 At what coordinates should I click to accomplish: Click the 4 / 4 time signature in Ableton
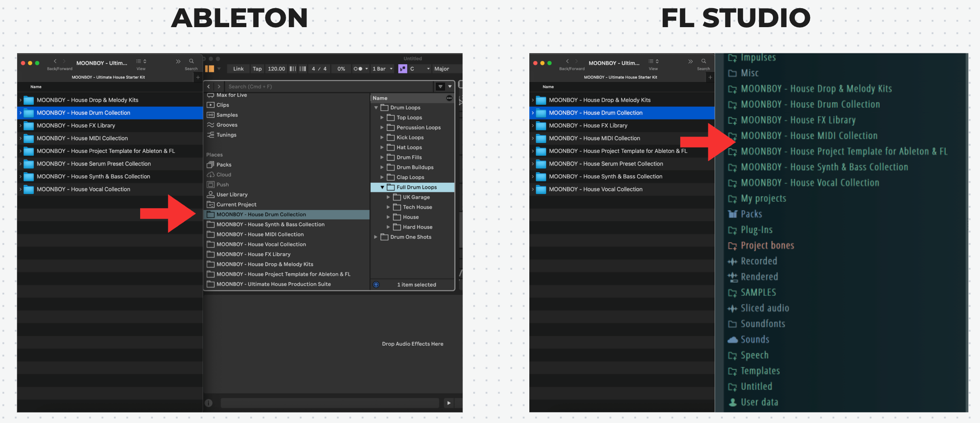[x=319, y=69]
